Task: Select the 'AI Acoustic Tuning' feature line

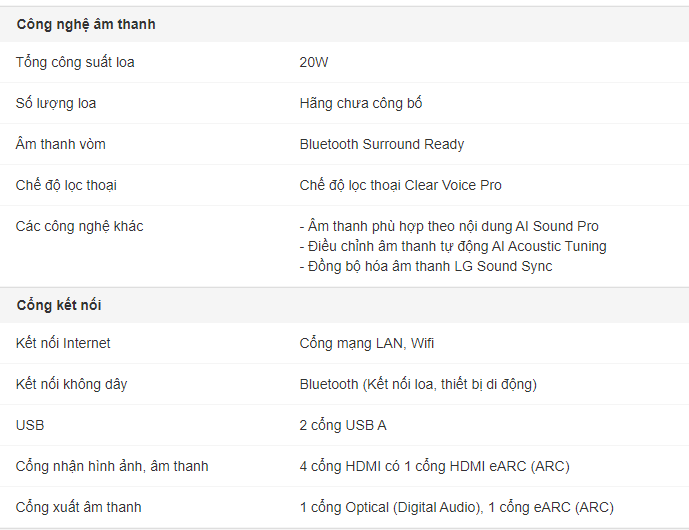Action: pyautogui.click(x=453, y=246)
